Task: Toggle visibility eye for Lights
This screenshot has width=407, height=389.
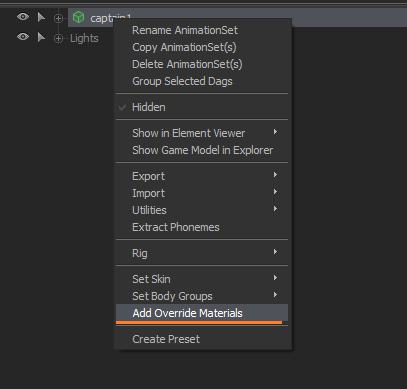Action: (23, 36)
